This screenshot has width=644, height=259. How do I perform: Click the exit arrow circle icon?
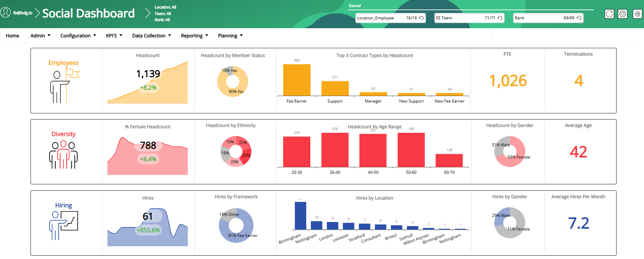[637, 14]
